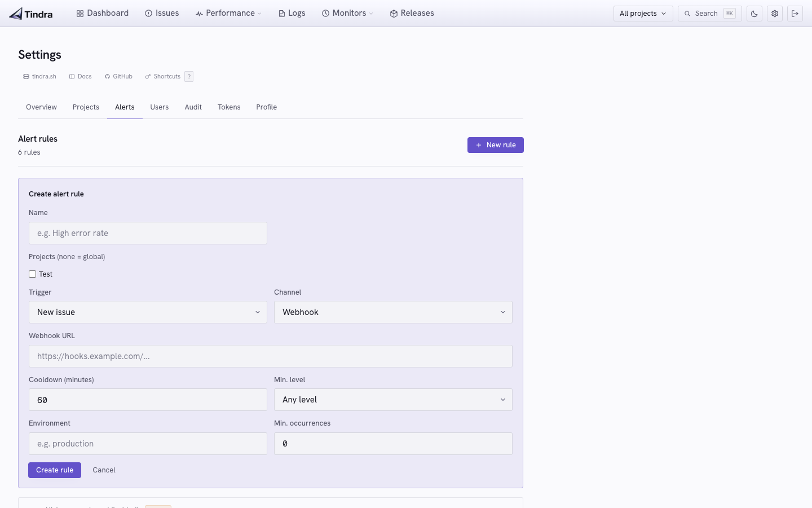The width and height of the screenshot is (812, 508).
Task: Click the Environment input field
Action: click(148, 444)
